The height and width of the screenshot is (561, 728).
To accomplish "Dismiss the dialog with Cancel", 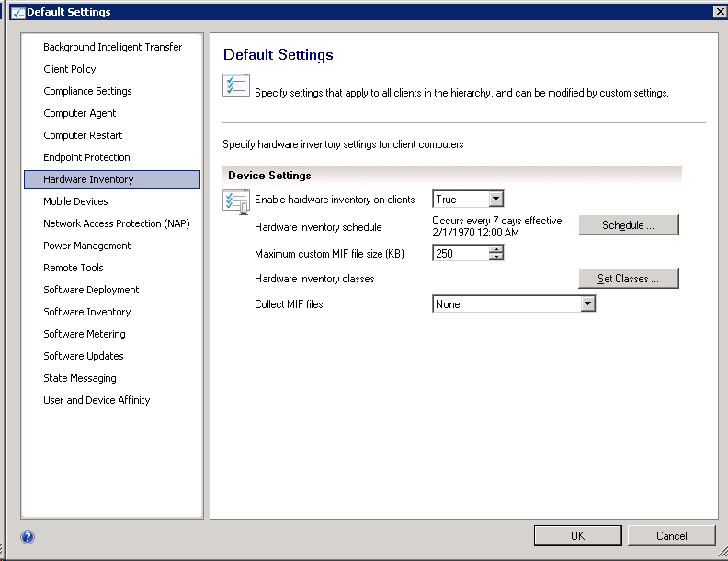I will [x=671, y=535].
